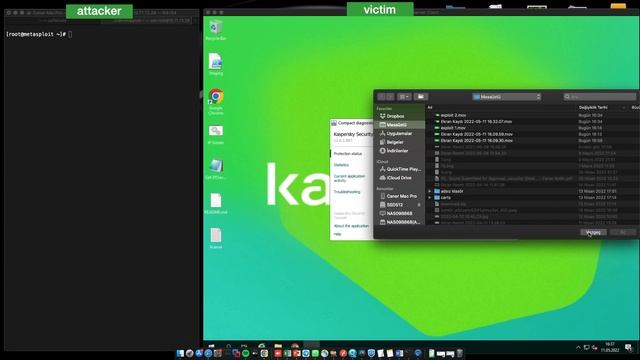The image size is (640, 360).
Task: Click the attacker terminal command prompt
Action: (39, 34)
